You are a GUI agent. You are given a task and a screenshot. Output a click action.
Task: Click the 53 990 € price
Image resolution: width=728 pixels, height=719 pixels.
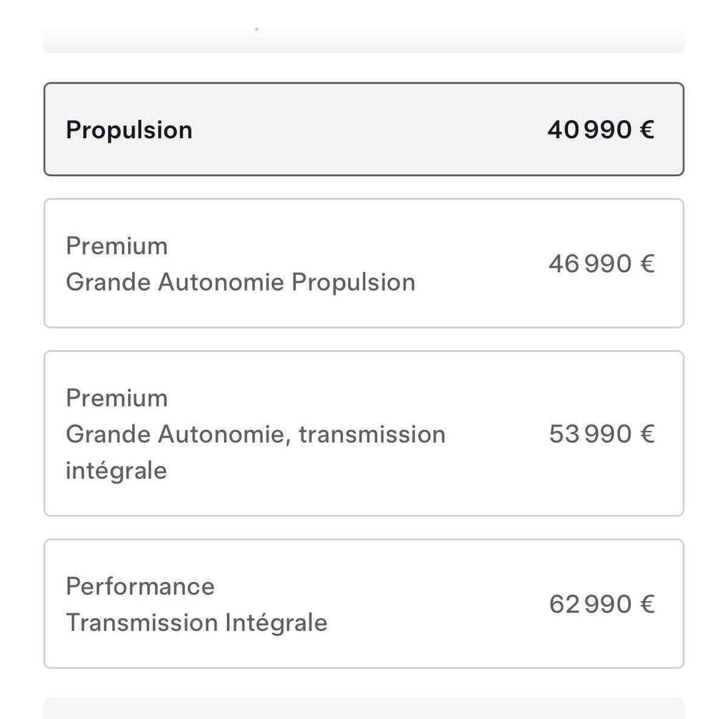tap(602, 434)
